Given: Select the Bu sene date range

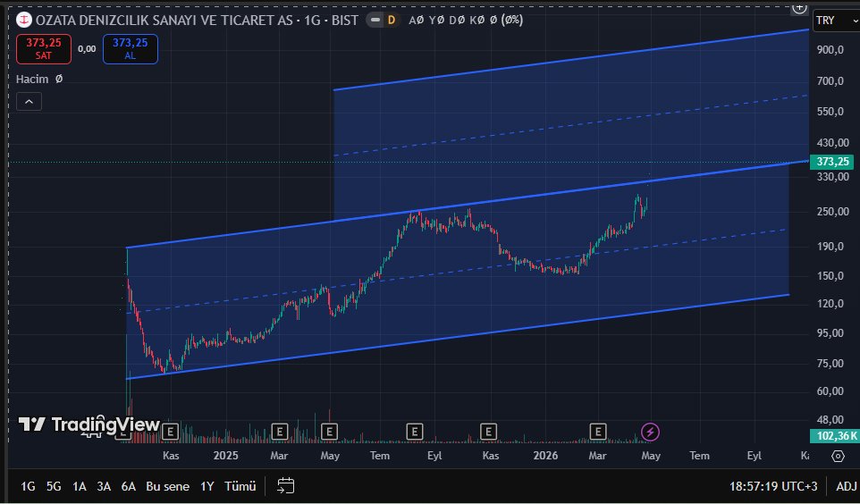Looking at the screenshot, I should tap(168, 486).
